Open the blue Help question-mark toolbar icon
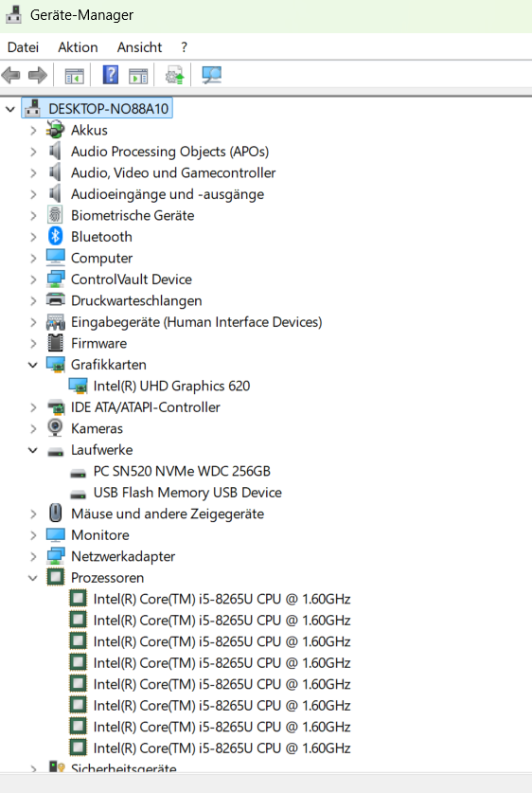The width and height of the screenshot is (532, 793). [110, 75]
